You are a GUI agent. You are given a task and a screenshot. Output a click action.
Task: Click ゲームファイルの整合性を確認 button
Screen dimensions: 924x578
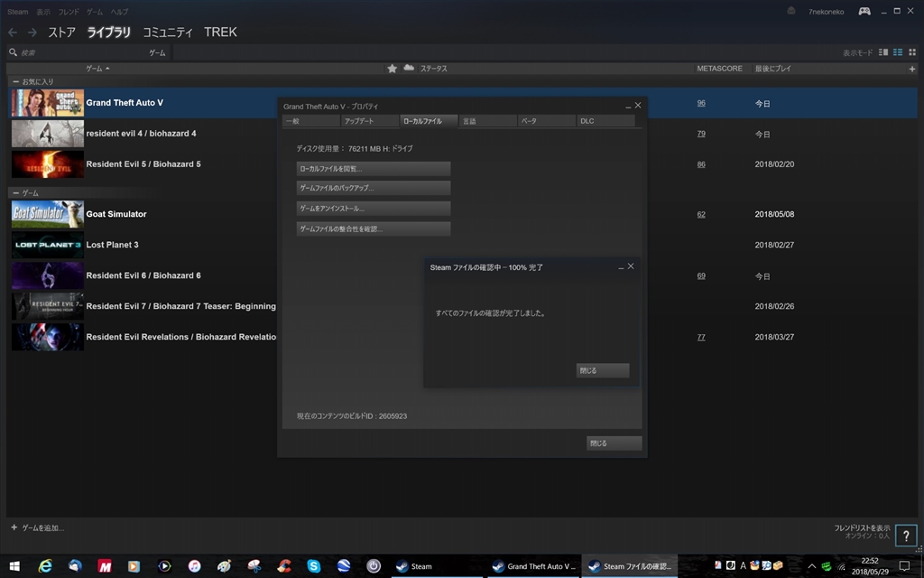(x=373, y=229)
